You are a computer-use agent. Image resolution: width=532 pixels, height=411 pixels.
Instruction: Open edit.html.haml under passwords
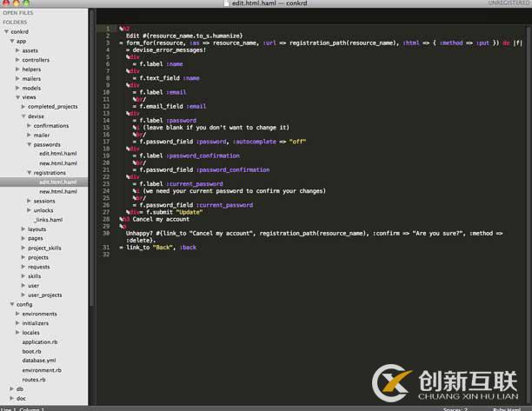point(58,154)
